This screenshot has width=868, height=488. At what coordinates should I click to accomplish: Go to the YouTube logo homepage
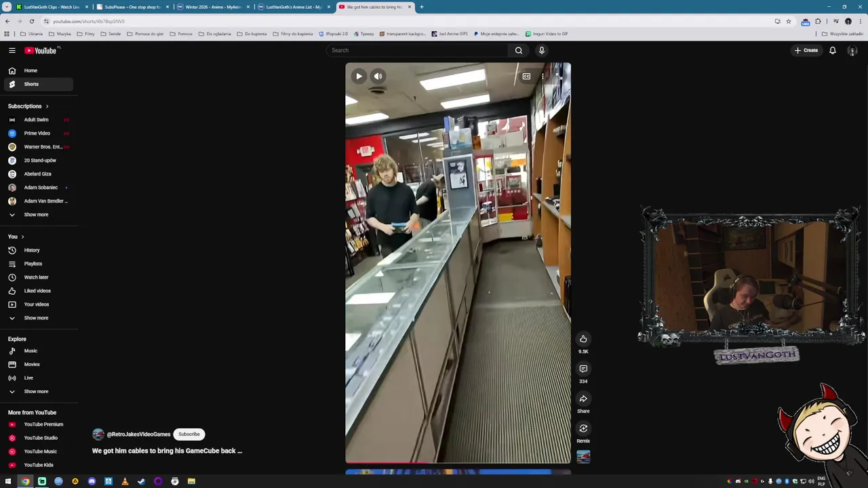tap(42, 50)
